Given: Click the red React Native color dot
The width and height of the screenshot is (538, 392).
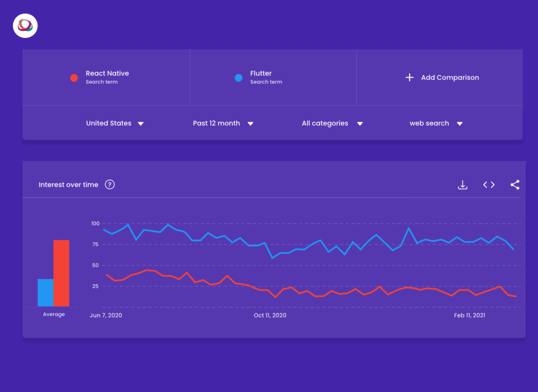Looking at the screenshot, I should [x=74, y=78].
